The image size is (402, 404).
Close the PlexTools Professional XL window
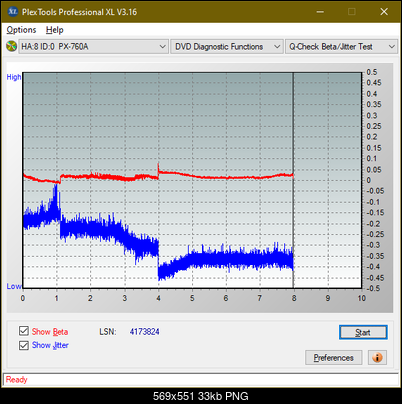point(384,12)
